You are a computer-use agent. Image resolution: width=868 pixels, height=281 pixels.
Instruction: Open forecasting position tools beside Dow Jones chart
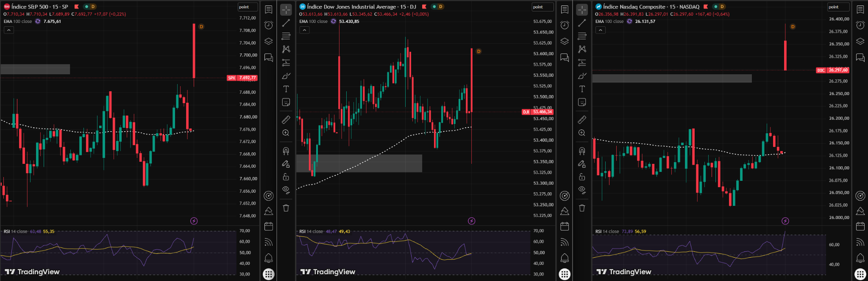(286, 63)
